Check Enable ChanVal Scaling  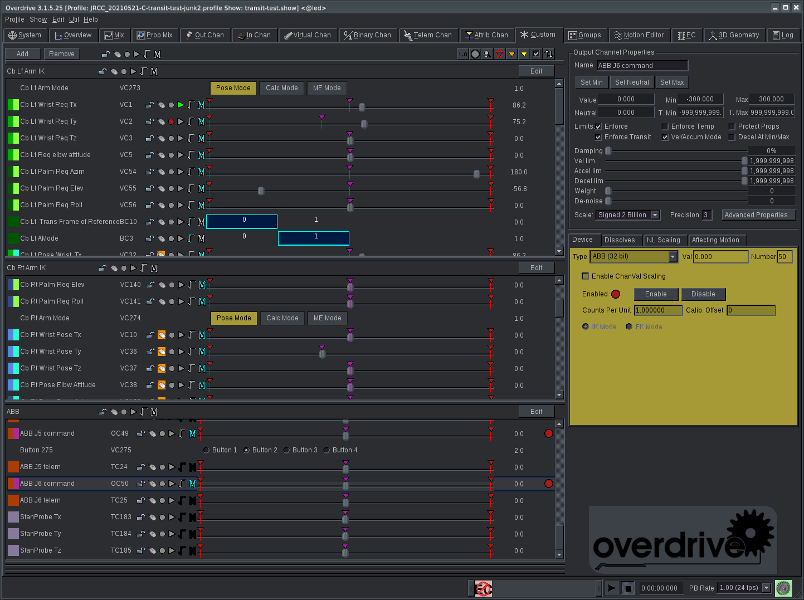coord(585,276)
